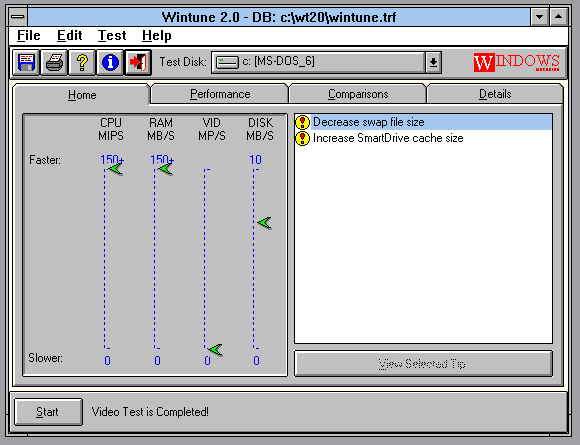Switch to the Comparisons tab
580x445 pixels.
358,94
